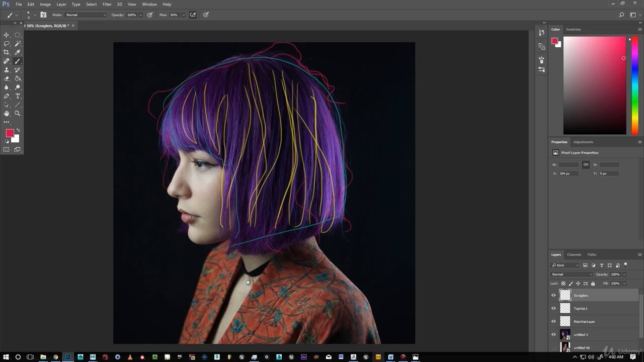Image resolution: width=644 pixels, height=362 pixels.
Task: Switch to the Swatches tab
Action: click(x=573, y=29)
